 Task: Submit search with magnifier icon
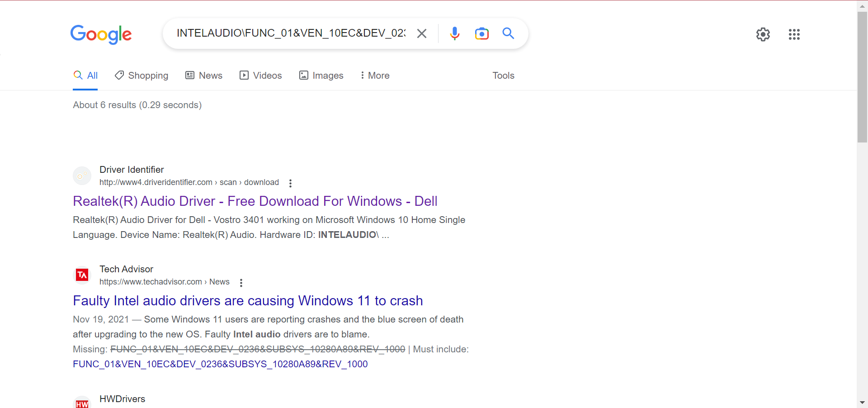509,33
